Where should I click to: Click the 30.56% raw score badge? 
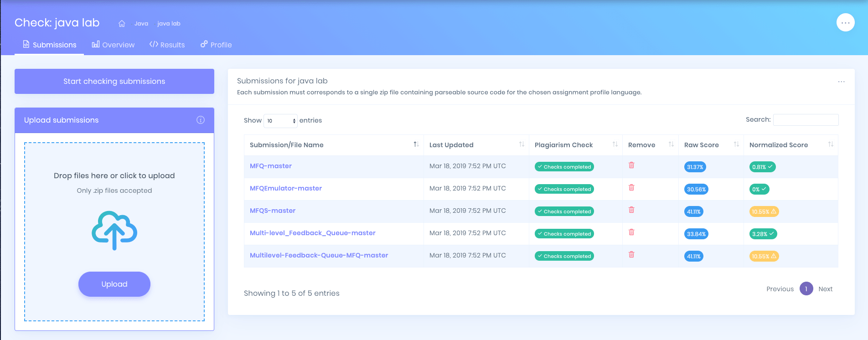(696, 189)
